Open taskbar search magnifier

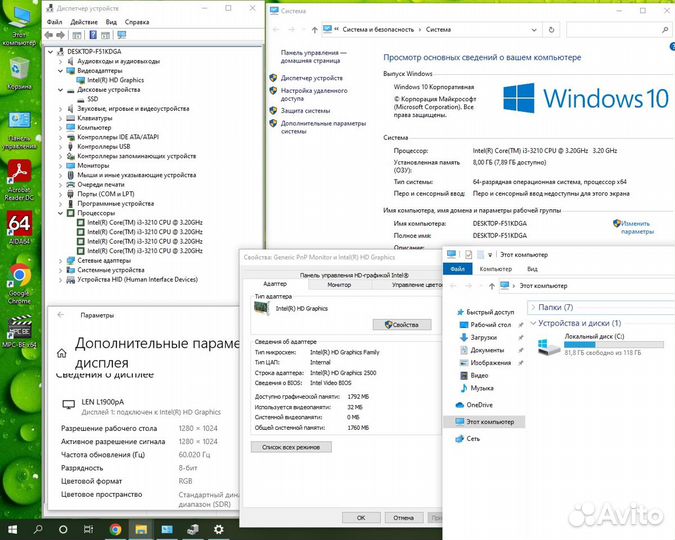[x=38, y=529]
